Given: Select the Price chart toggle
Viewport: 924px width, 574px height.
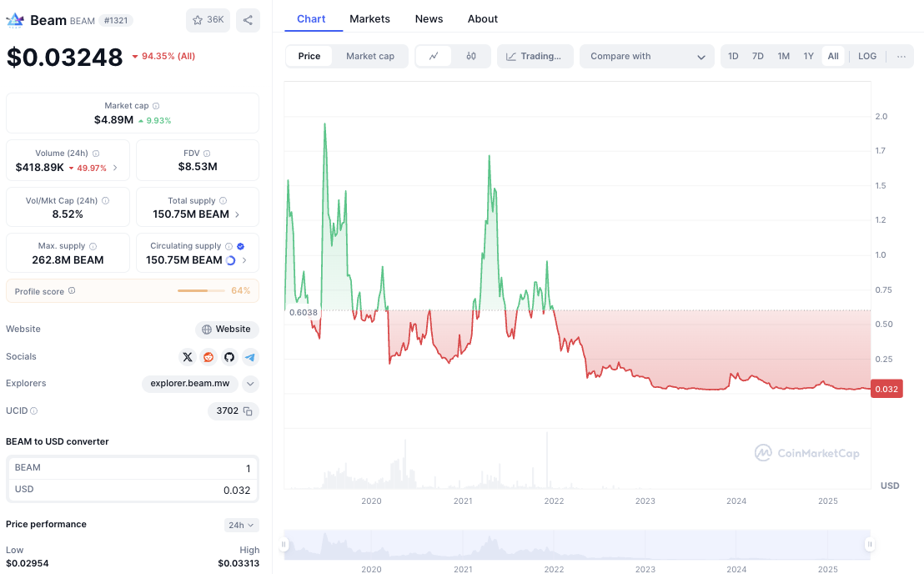Looking at the screenshot, I should [x=309, y=56].
